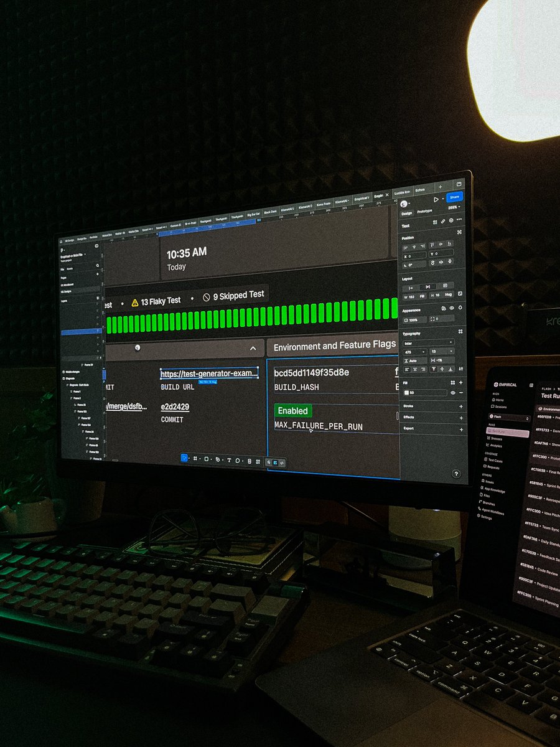Image resolution: width=560 pixels, height=747 pixels.
Task: Click the width W 182 field
Action: click(414, 297)
